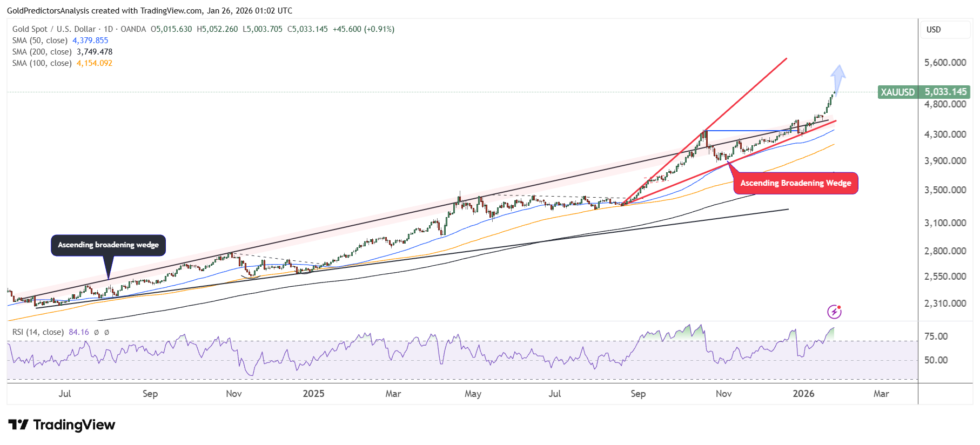Click the RSI 50.00 axis level
The image size is (980, 445).
(x=936, y=360)
